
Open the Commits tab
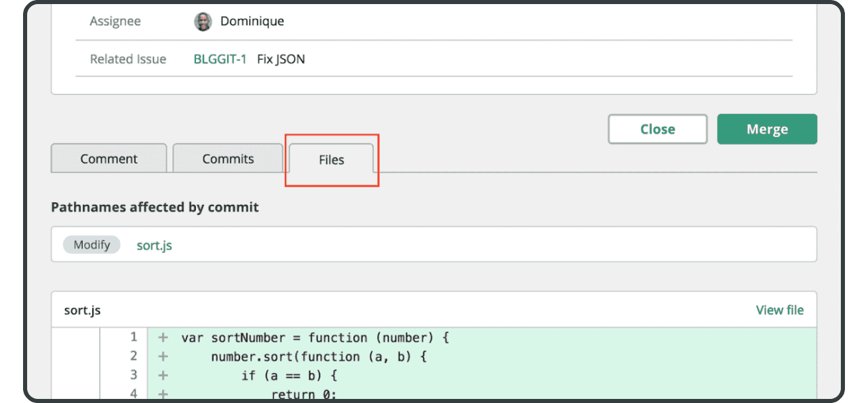pyautogui.click(x=228, y=159)
